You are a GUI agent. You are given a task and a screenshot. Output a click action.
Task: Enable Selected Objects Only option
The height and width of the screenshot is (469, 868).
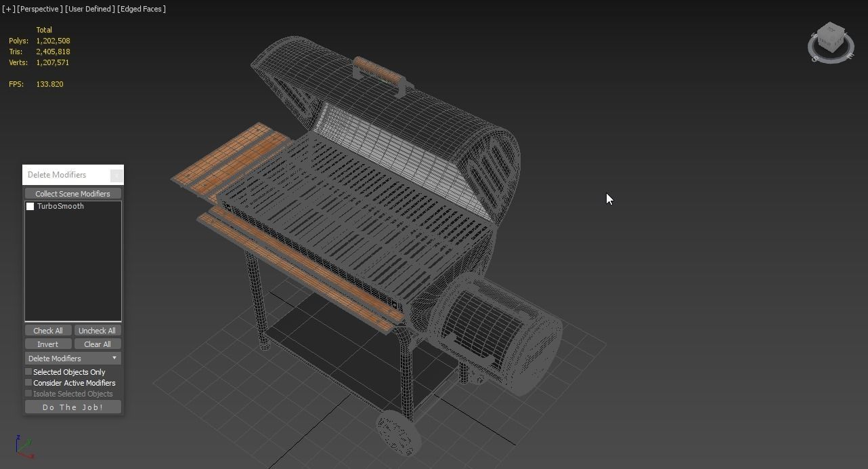28,371
